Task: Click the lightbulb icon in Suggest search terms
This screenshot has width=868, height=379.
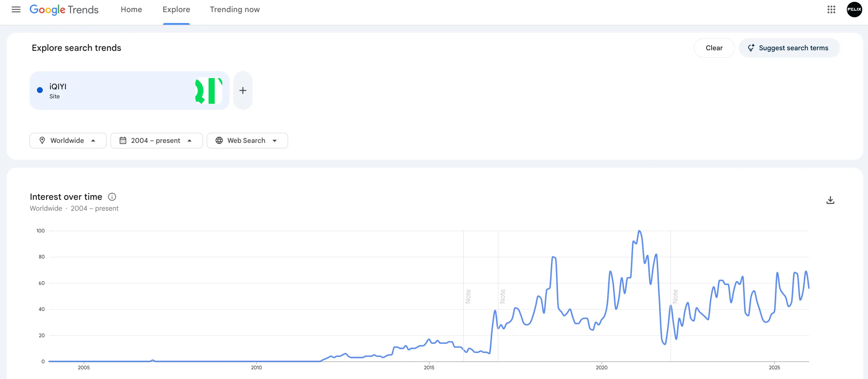Action: coord(751,48)
